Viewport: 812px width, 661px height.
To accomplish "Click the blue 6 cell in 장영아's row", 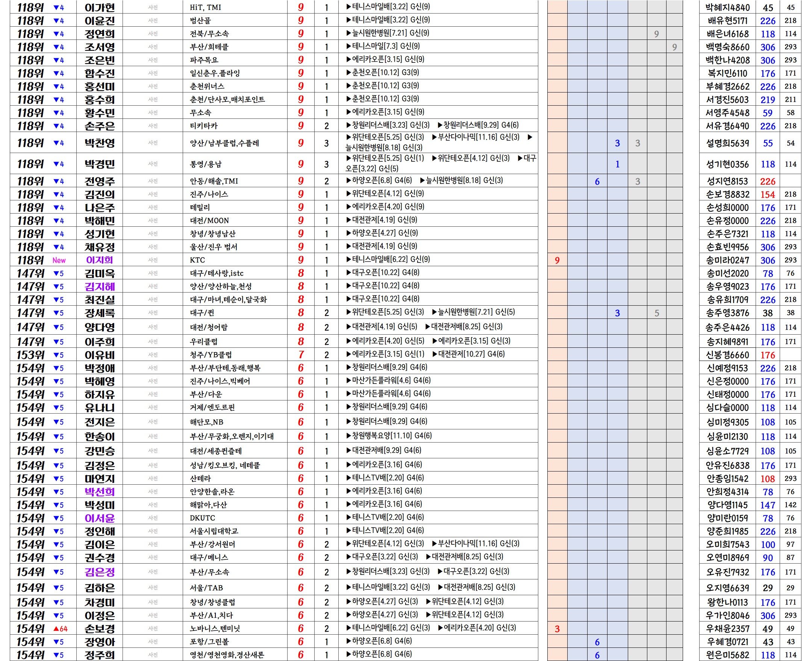I will [597, 642].
